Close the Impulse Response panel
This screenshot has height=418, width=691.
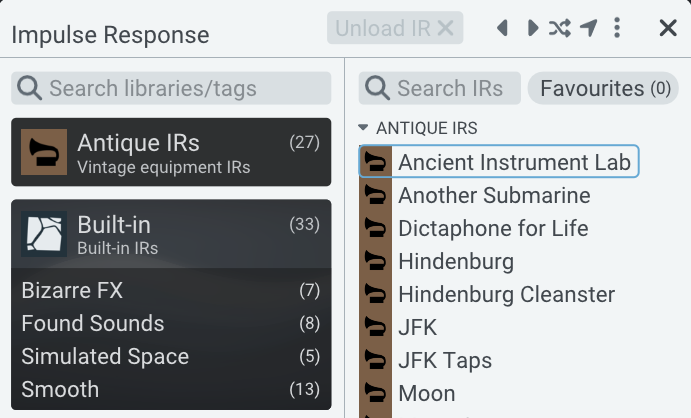coord(668,29)
